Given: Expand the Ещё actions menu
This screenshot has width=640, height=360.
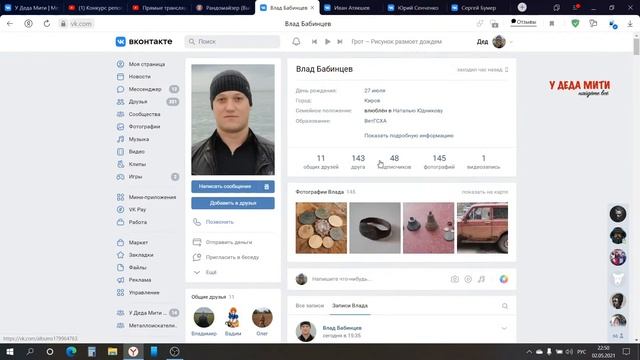Looking at the screenshot, I should coord(211,272).
